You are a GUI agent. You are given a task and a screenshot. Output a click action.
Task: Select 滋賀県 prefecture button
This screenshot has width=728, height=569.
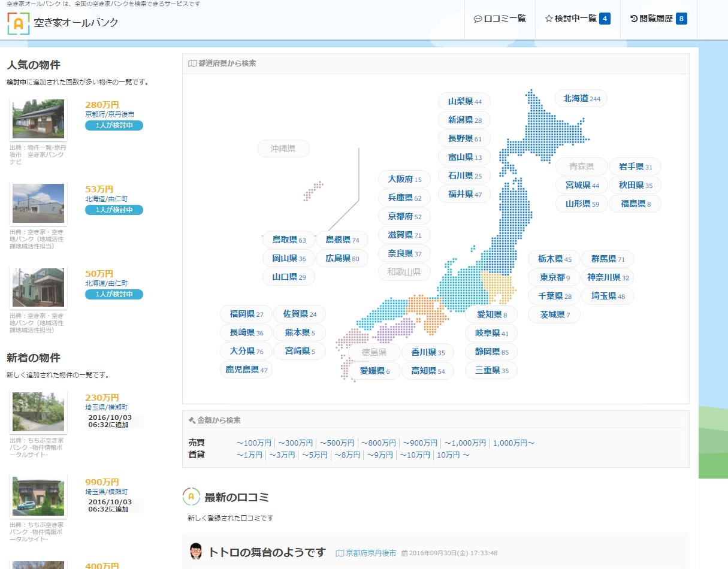coord(404,235)
